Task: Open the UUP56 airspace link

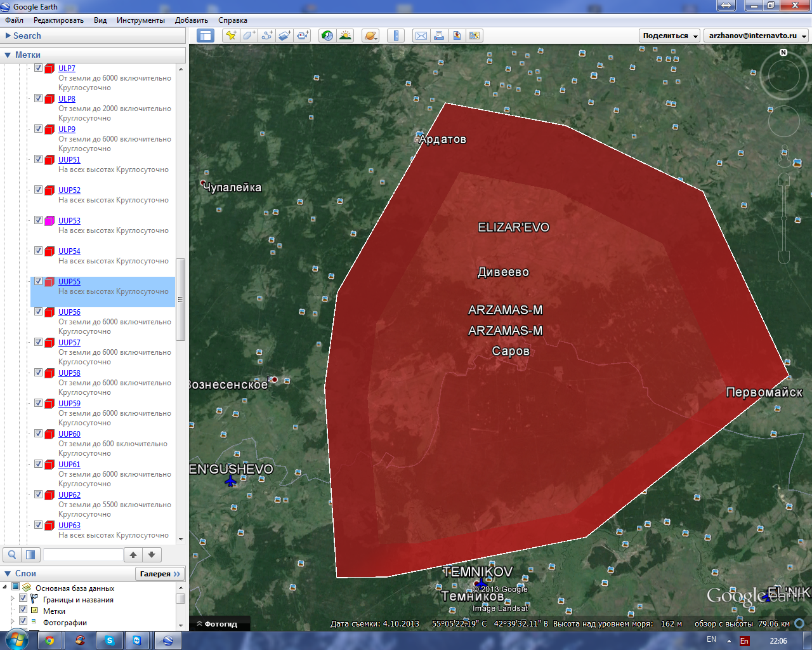Action: tap(69, 312)
